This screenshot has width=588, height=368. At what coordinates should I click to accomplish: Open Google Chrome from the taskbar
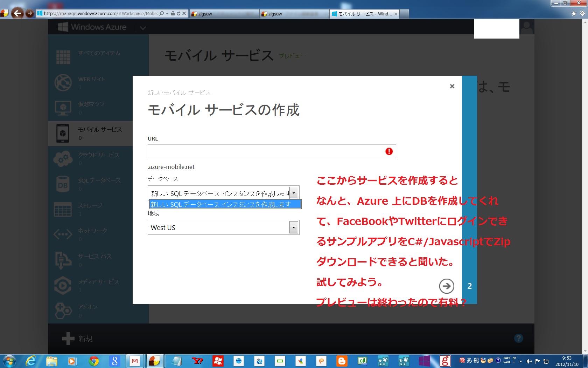(93, 361)
